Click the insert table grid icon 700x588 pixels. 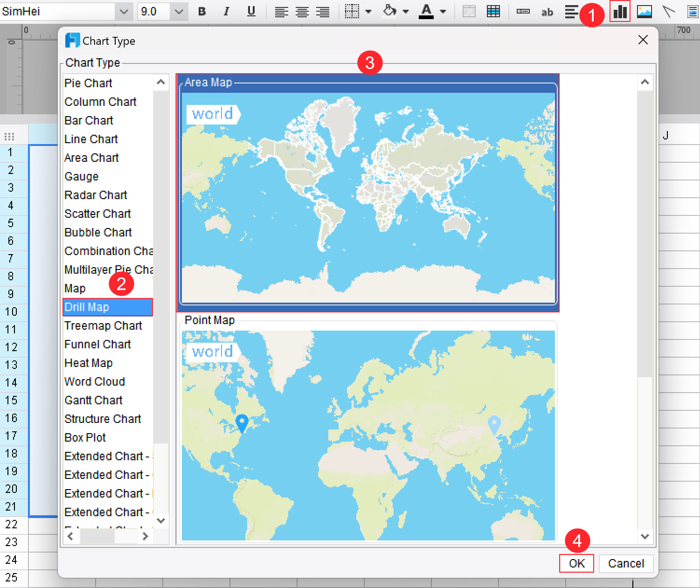tap(493, 12)
